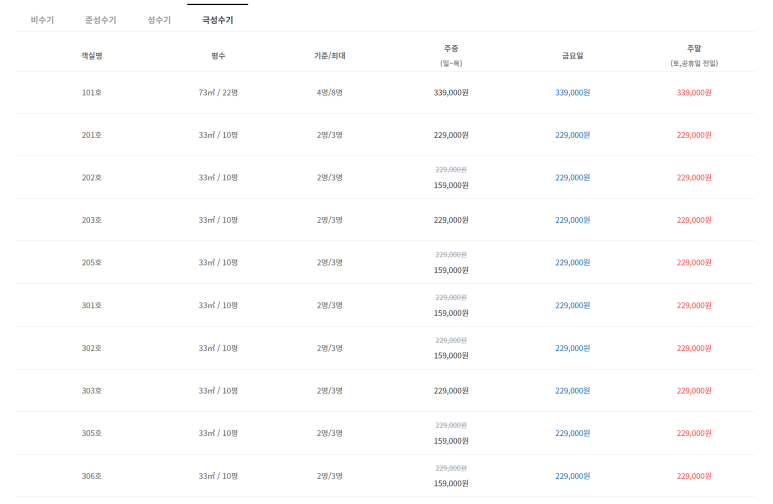Viewport: 773px width, 504px height.
Task: Click the 33㎡ / 10평 cell for 301호
Action: 218,305
